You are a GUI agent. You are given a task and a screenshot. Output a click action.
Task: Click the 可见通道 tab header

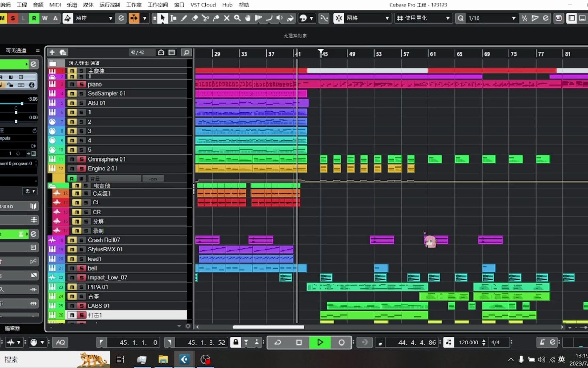pyautogui.click(x=16, y=50)
